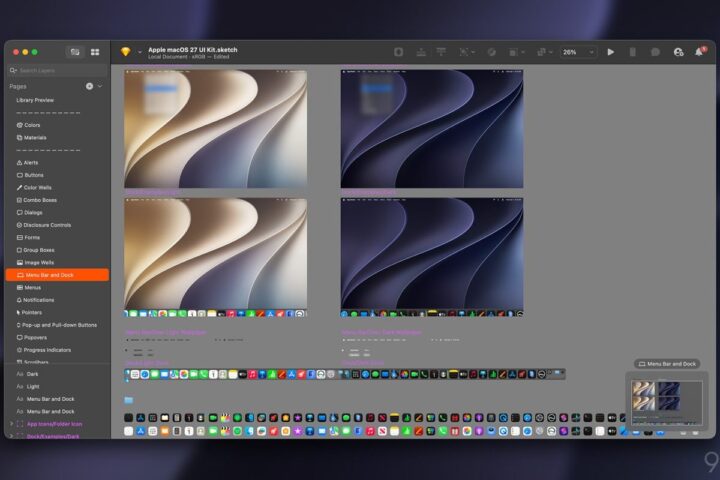
Task: Expand the App Icons/Folder Icon layer group
Action: click(11, 424)
